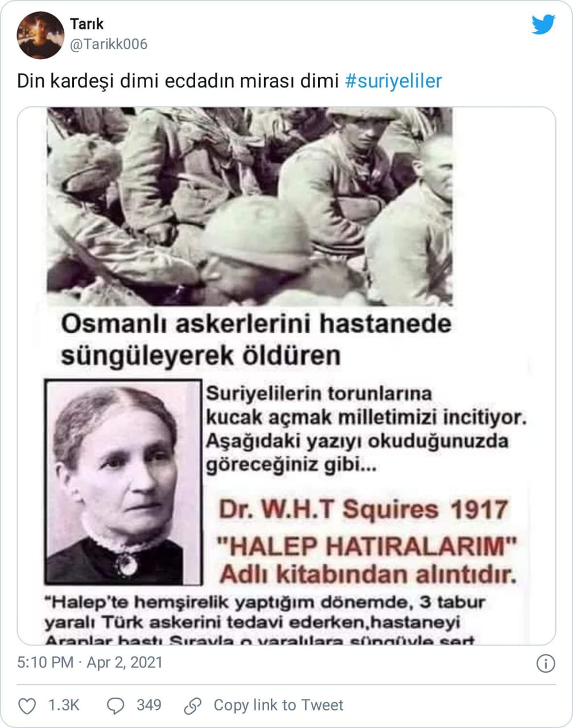
Task: Select Copy link to Tweet
Action: coord(278,705)
